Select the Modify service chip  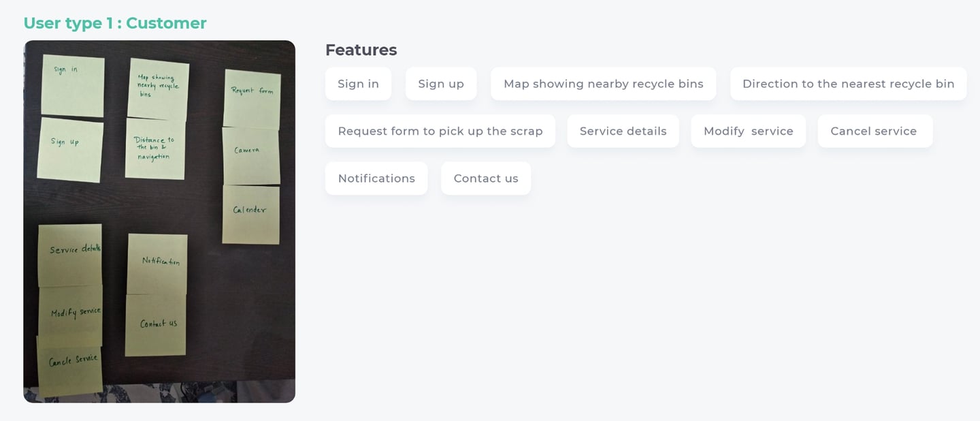(x=748, y=131)
